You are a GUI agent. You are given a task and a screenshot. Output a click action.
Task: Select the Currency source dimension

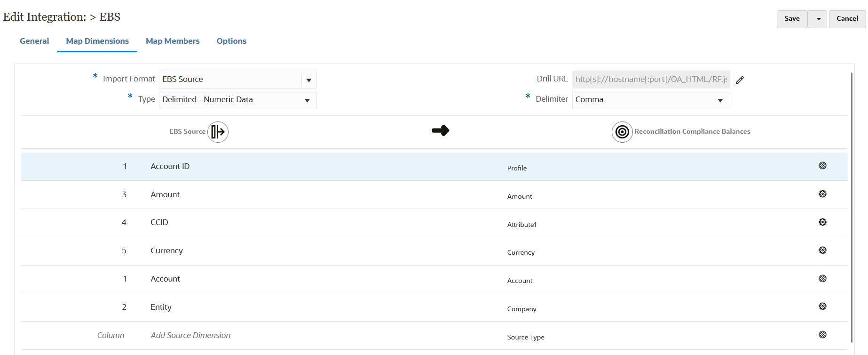coord(166,250)
